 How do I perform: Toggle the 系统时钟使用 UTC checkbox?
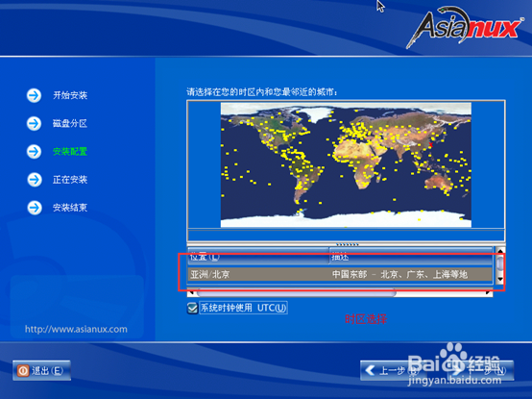[x=192, y=308]
